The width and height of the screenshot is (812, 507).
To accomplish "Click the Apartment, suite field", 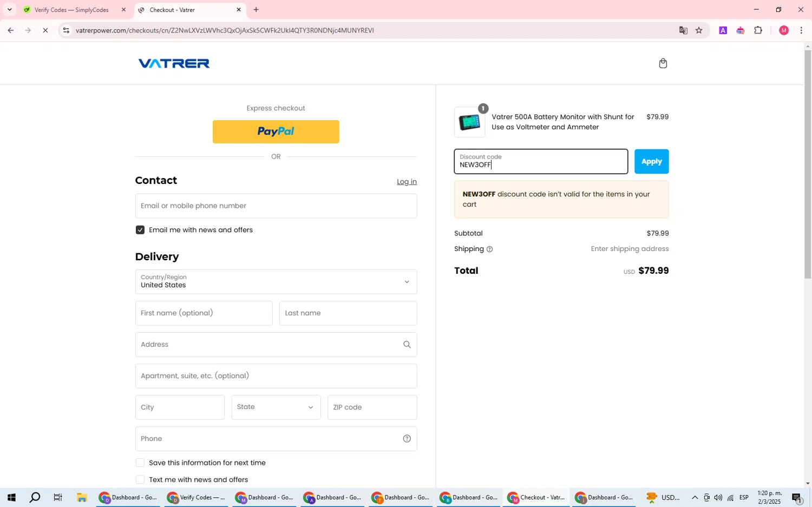I will (x=276, y=376).
